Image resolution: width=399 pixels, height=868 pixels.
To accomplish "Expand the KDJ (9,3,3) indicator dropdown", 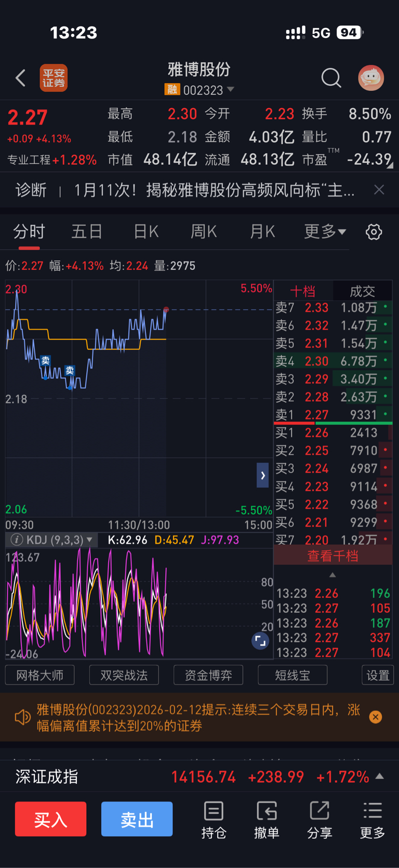I will point(60,540).
